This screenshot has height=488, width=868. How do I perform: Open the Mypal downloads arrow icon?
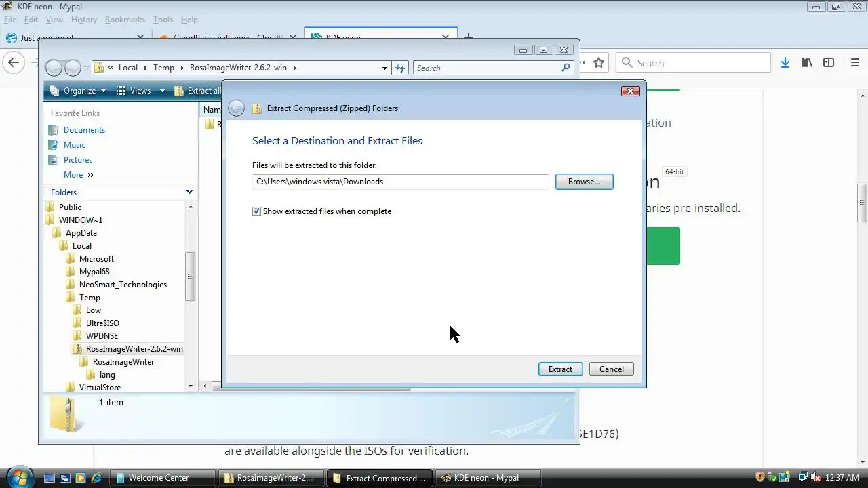785,63
